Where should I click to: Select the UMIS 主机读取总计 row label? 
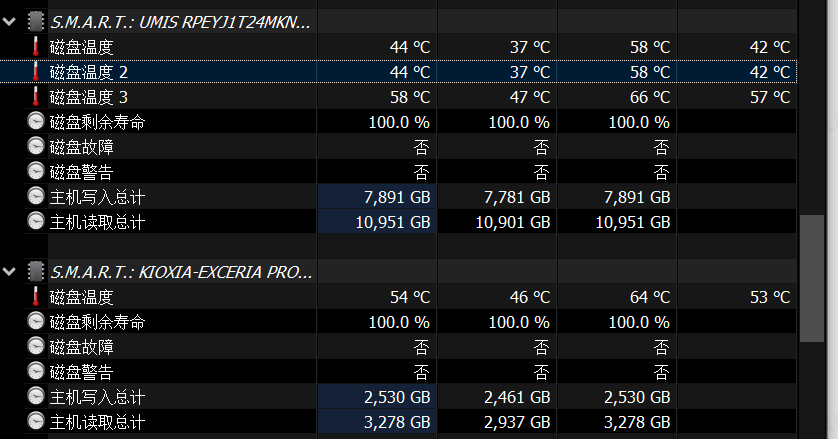[98, 222]
